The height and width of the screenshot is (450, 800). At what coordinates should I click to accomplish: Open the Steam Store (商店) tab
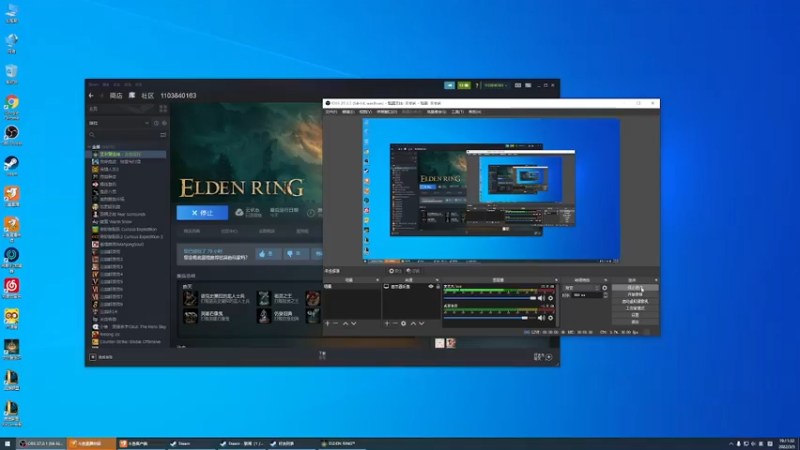116,96
